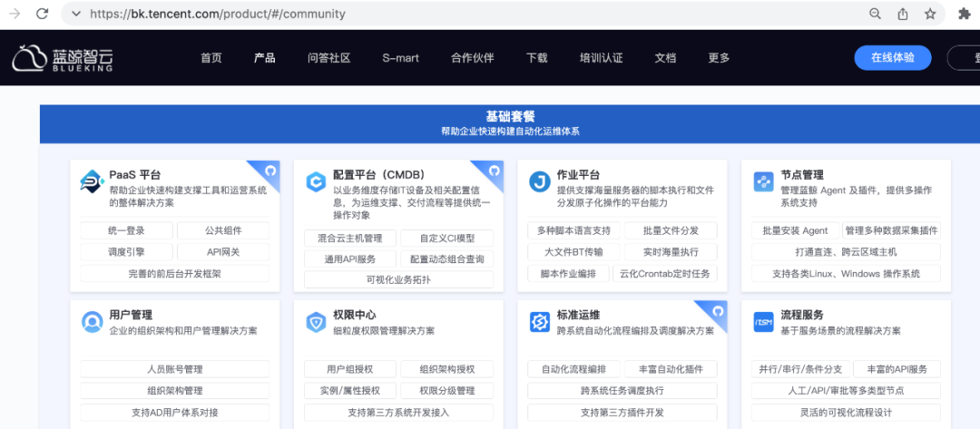Click the 人员账号管理 tag

pyautogui.click(x=174, y=369)
